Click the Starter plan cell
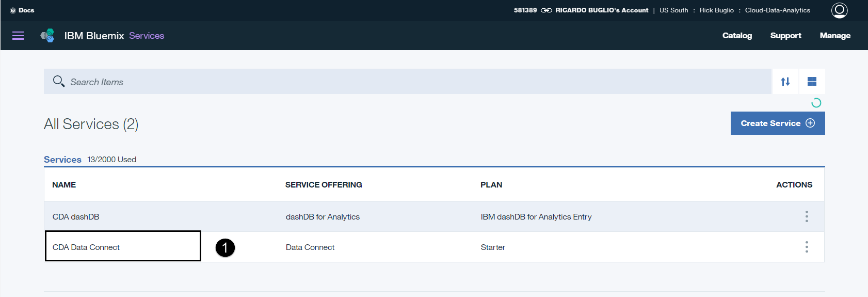Viewport: 868px width, 297px height. pos(493,247)
